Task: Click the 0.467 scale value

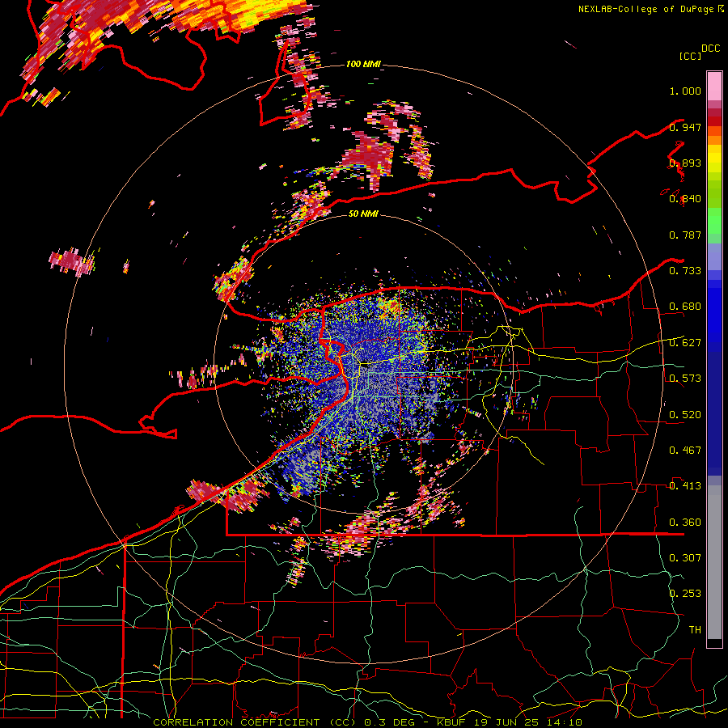Action: pos(685,451)
